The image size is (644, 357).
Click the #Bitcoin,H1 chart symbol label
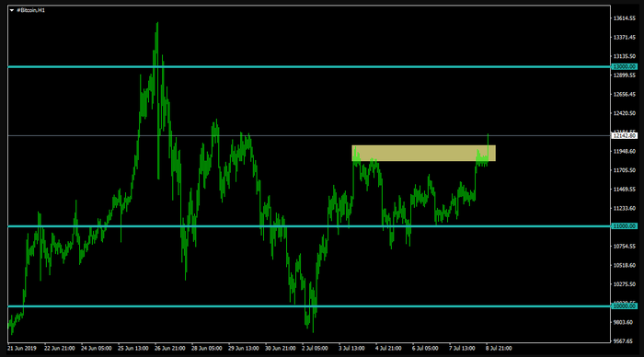(30, 10)
